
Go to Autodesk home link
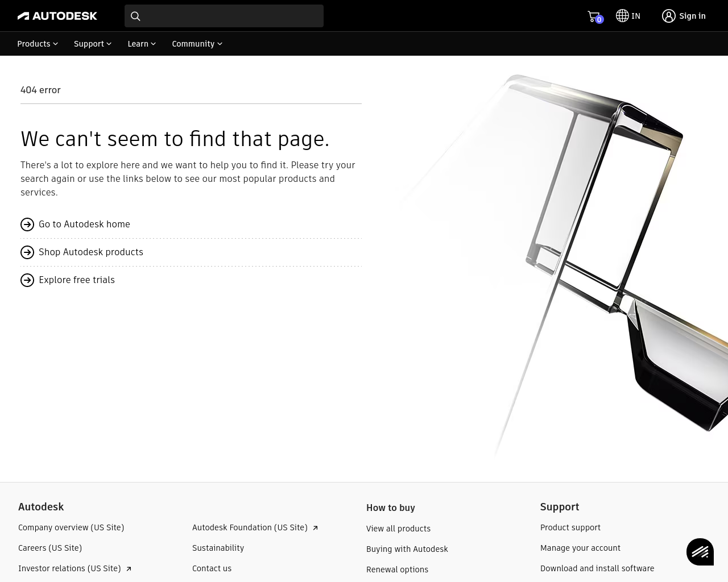tap(84, 224)
